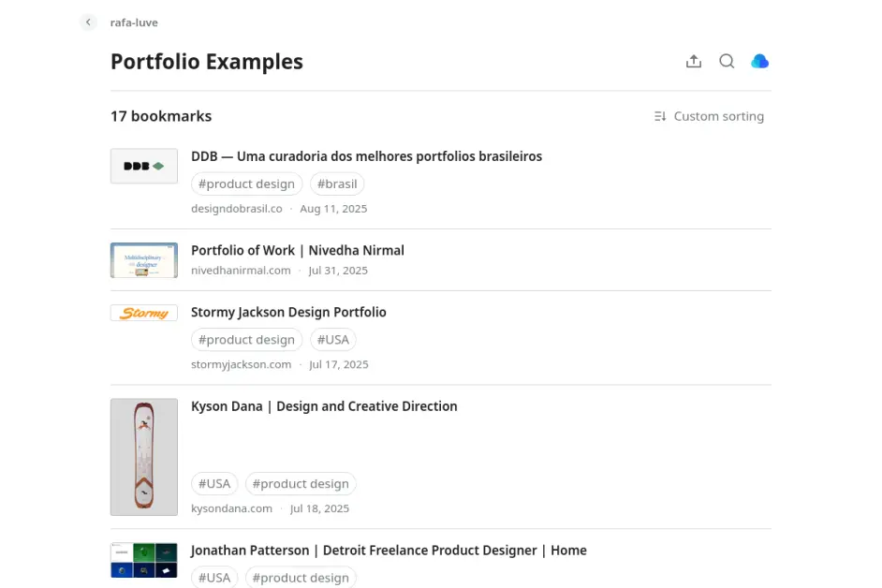Click the Jonathan Patterson grid thumbnail
This screenshot has width=882, height=588.
coord(143,560)
